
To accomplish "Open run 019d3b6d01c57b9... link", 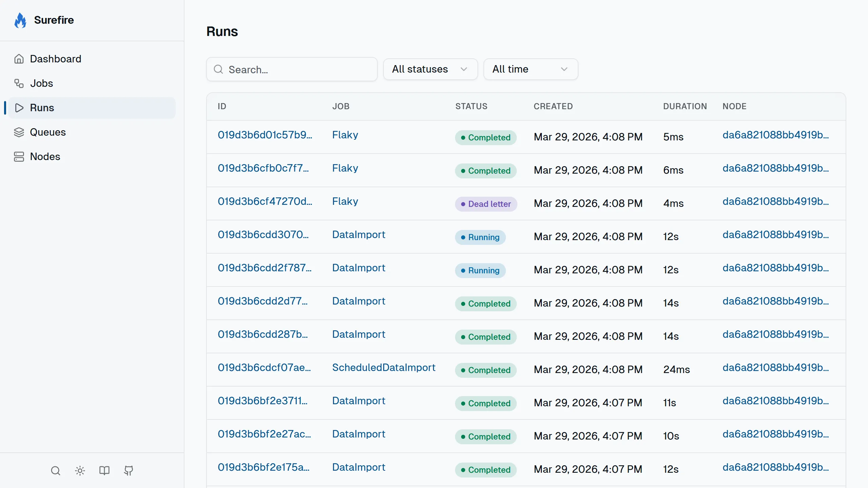I will pyautogui.click(x=265, y=135).
